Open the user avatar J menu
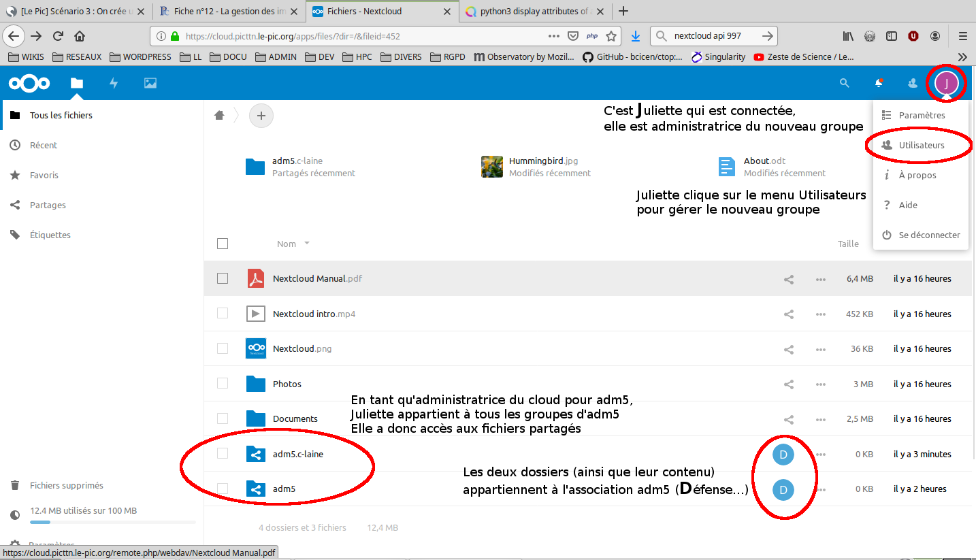This screenshot has height=560, width=976. [946, 83]
